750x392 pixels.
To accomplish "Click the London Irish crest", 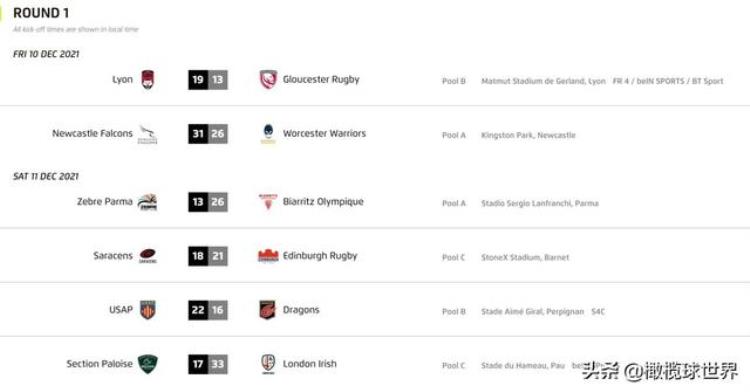I will 268,364.
